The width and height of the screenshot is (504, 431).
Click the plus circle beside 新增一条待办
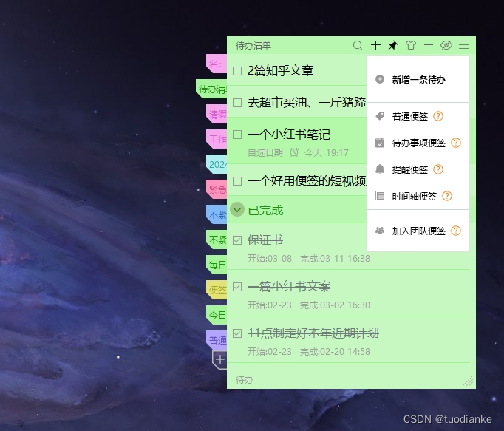tap(380, 79)
